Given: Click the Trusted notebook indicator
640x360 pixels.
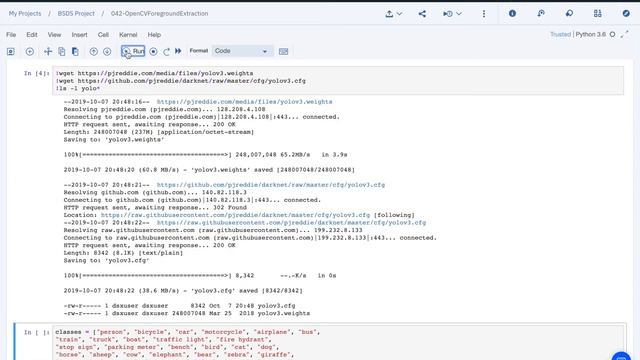Looking at the screenshot, I should point(560,34).
